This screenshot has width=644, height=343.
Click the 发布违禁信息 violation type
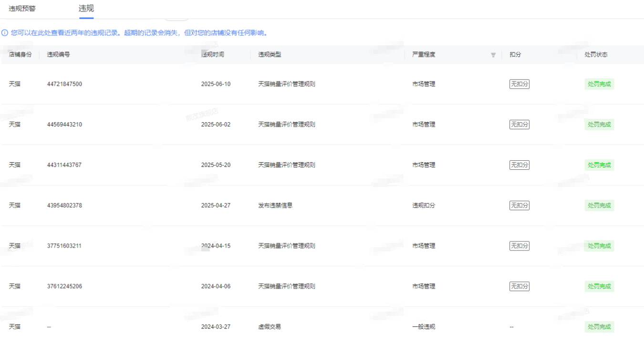point(275,206)
